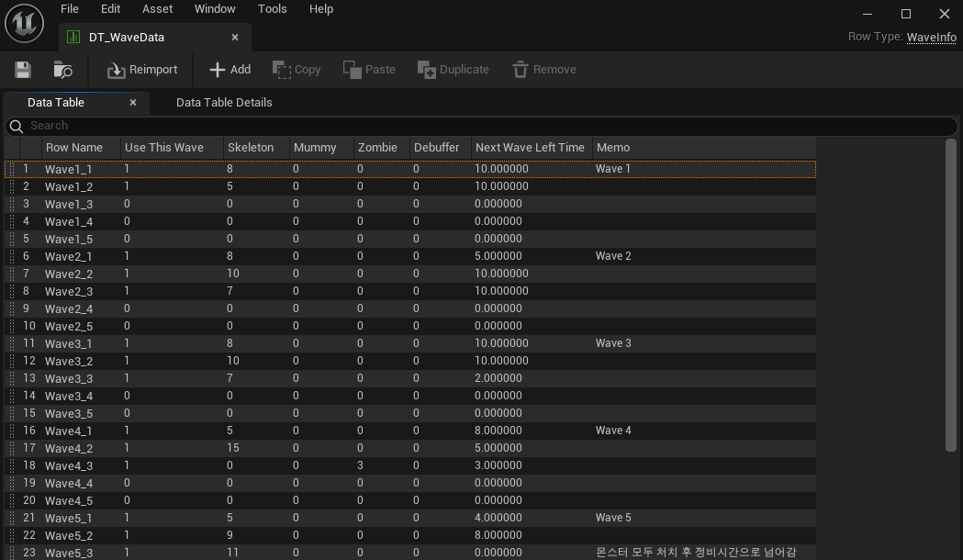Screen dimensions: 963x560
Task: Click the Reimport button
Action: (x=142, y=70)
